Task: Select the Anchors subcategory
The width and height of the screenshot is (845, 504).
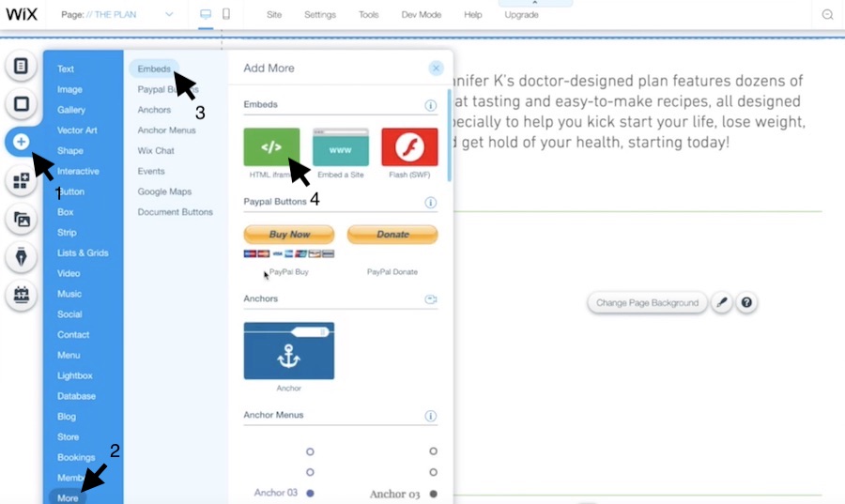Action: tap(154, 110)
